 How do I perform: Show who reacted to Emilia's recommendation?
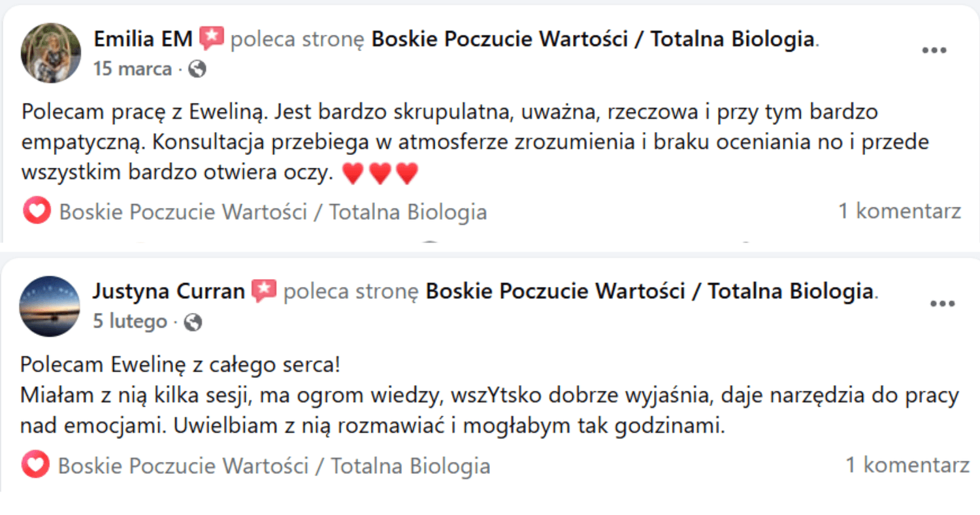coord(273,212)
